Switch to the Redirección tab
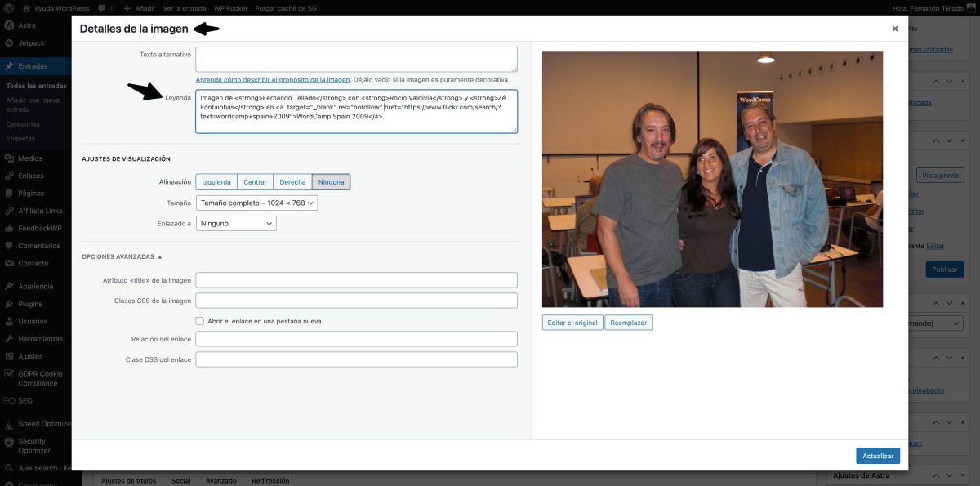This screenshot has width=980, height=486. [270, 481]
